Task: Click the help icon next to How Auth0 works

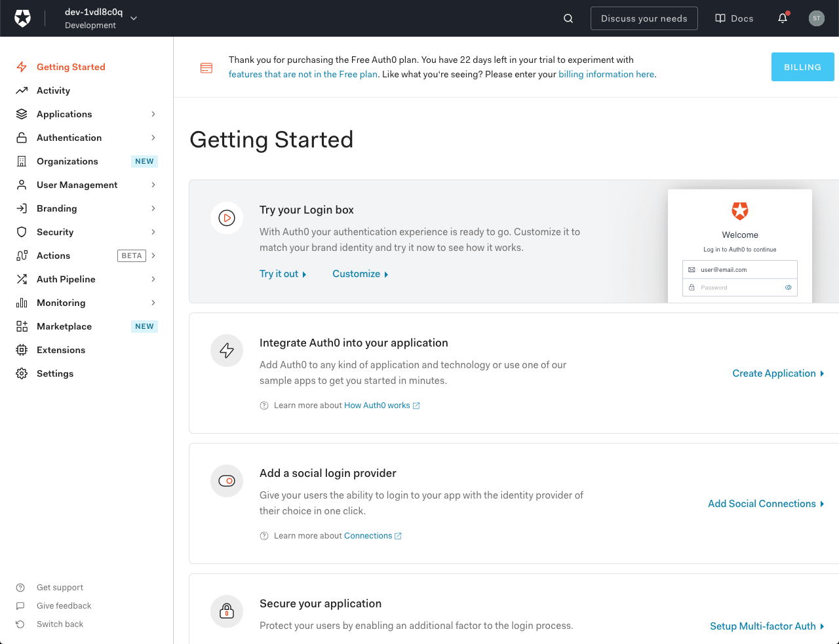Action: click(263, 405)
